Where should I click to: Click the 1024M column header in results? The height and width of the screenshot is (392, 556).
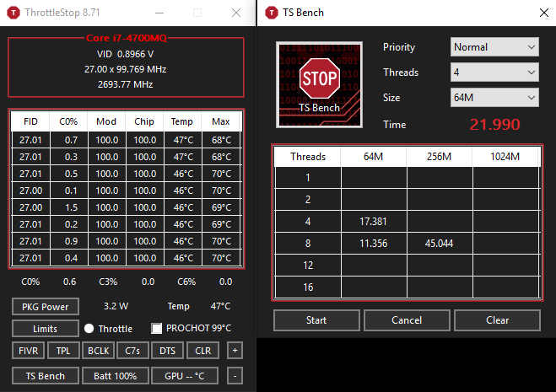505,157
